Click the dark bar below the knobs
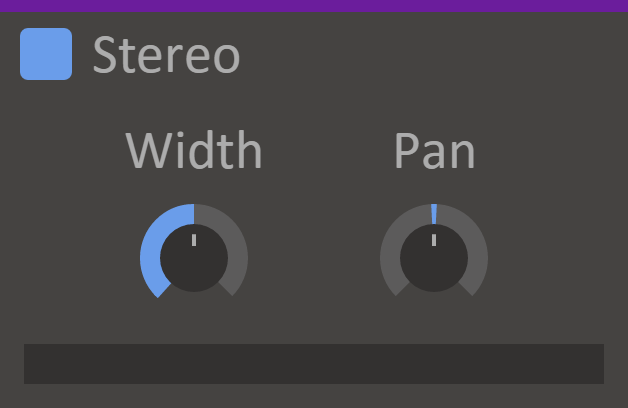 point(314,364)
